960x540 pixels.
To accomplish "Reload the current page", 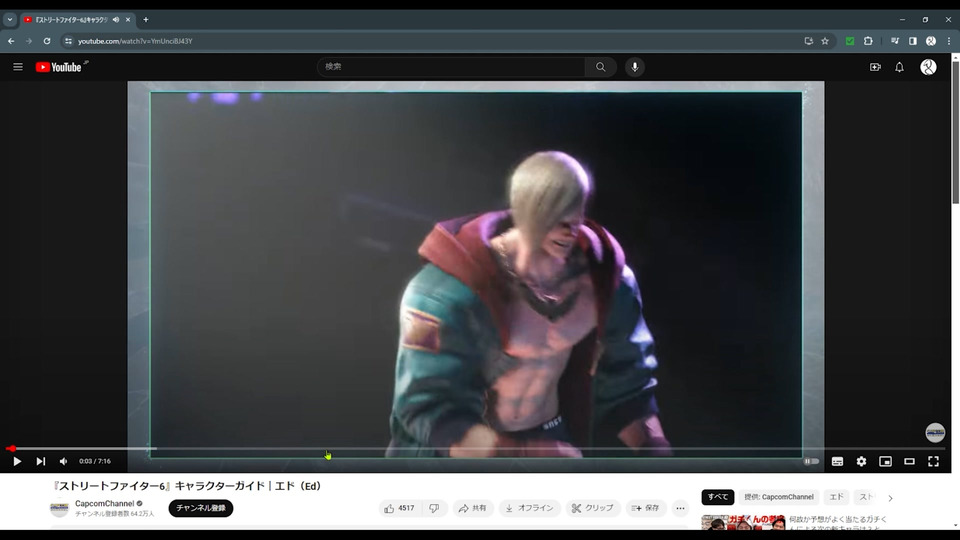I will [x=47, y=41].
